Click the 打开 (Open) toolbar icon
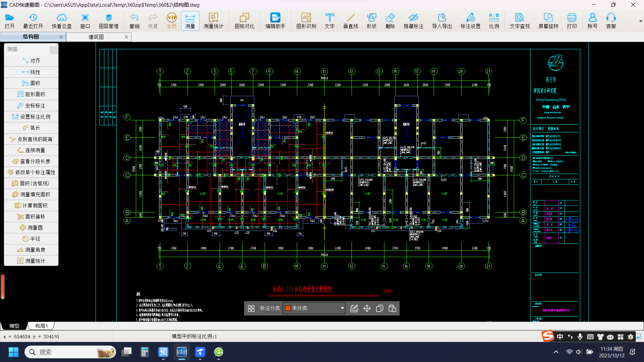The image size is (644, 362). [x=10, y=21]
